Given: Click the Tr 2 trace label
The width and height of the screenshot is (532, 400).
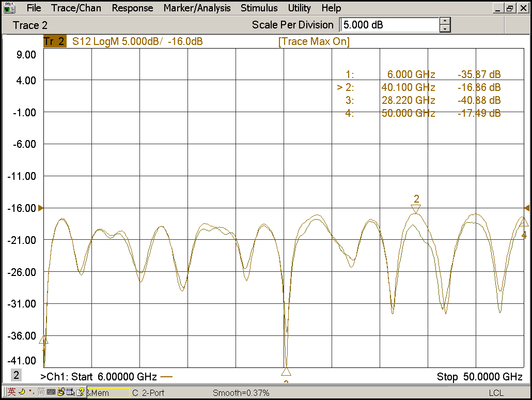Looking at the screenshot, I should point(55,42).
